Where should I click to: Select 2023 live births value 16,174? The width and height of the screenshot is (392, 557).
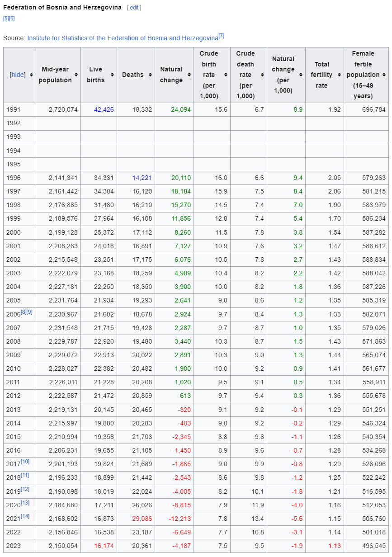pos(104,546)
